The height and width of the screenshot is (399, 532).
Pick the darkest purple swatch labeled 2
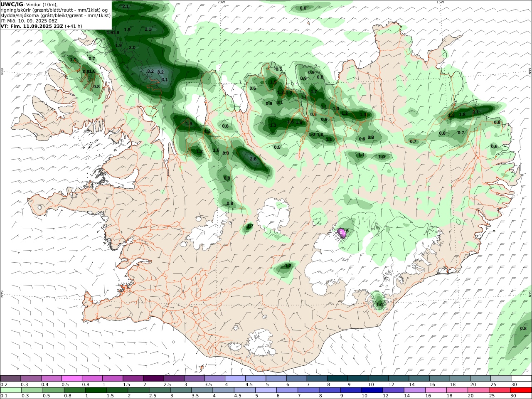point(153,378)
